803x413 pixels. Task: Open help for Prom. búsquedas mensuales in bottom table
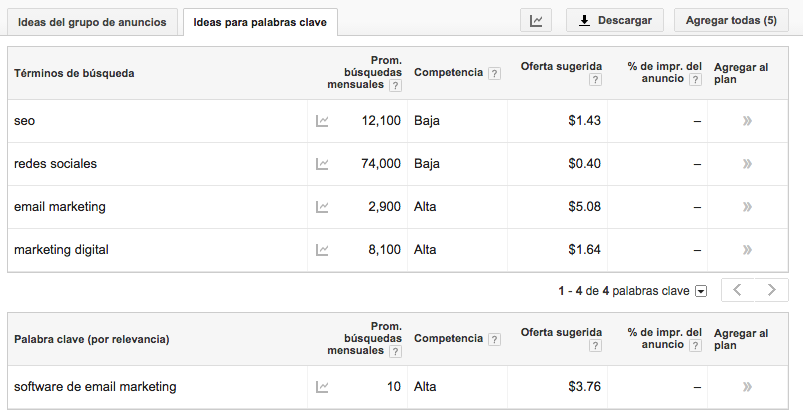395,352
